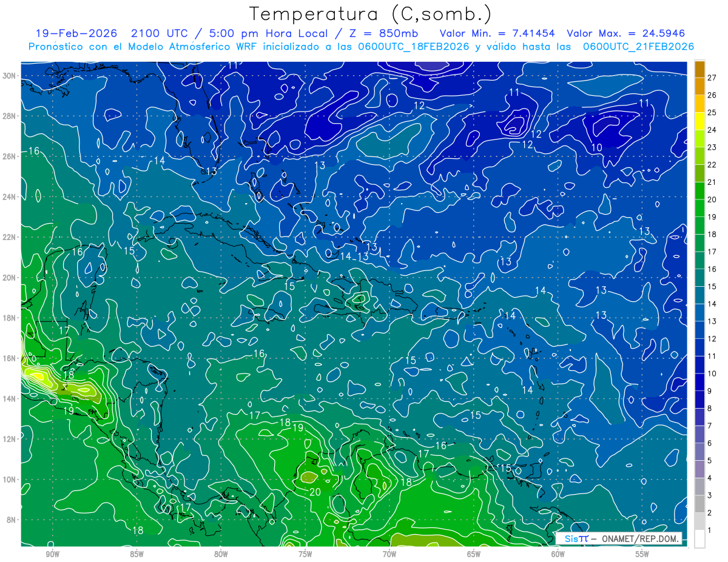Click the "10" contour label on the map

[597, 147]
